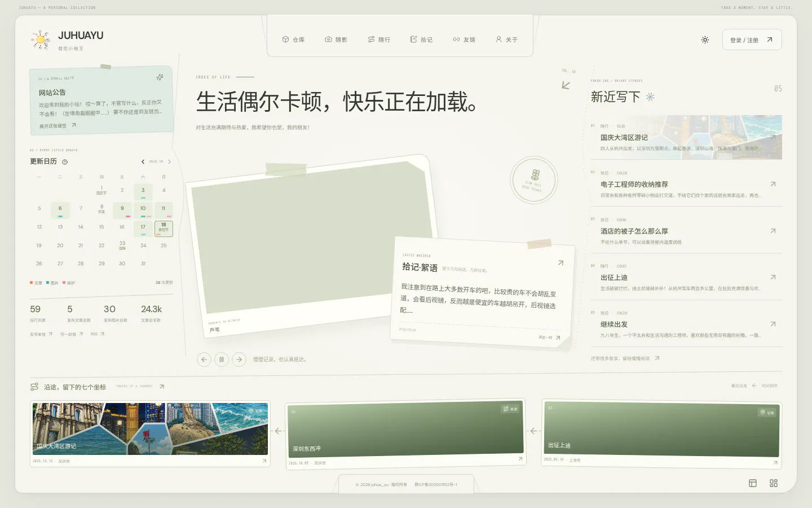Open the 写一封信 link
812x508 pixels.
[72, 334]
